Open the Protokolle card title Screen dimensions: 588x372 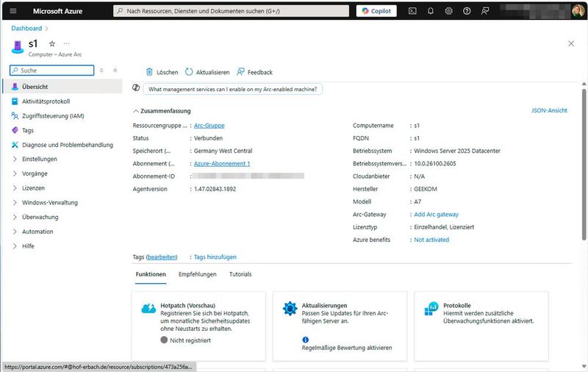pyautogui.click(x=456, y=305)
